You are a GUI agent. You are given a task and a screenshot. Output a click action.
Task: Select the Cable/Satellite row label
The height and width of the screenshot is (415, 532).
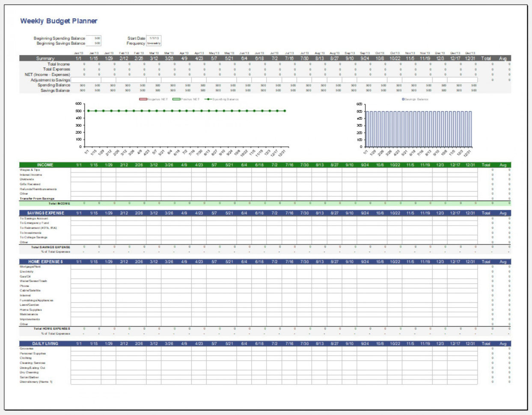(x=30, y=290)
